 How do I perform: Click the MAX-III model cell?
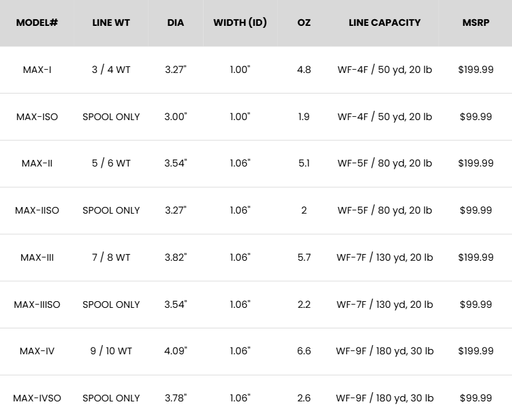[37, 257]
